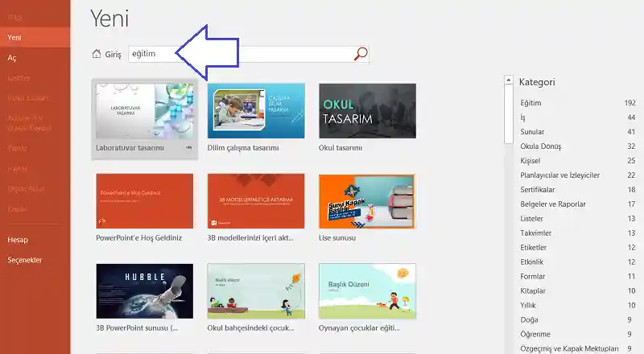Click the category list scrollbar thumb
This screenshot has height=354, width=644.
(509, 114)
